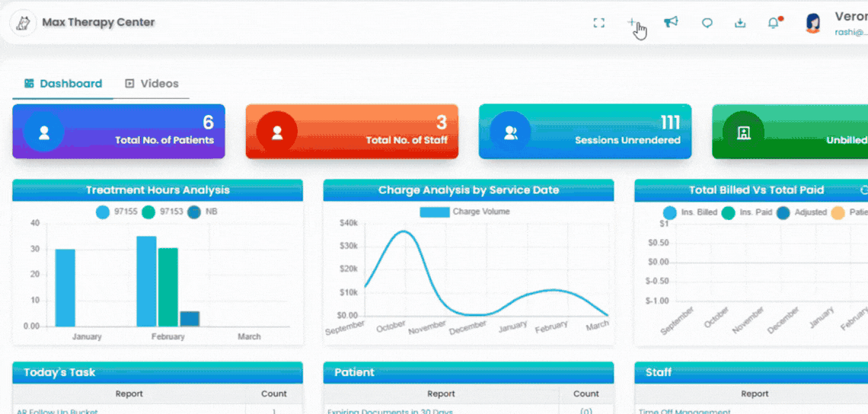
Task: Switch to the Videos tab
Action: click(x=152, y=84)
